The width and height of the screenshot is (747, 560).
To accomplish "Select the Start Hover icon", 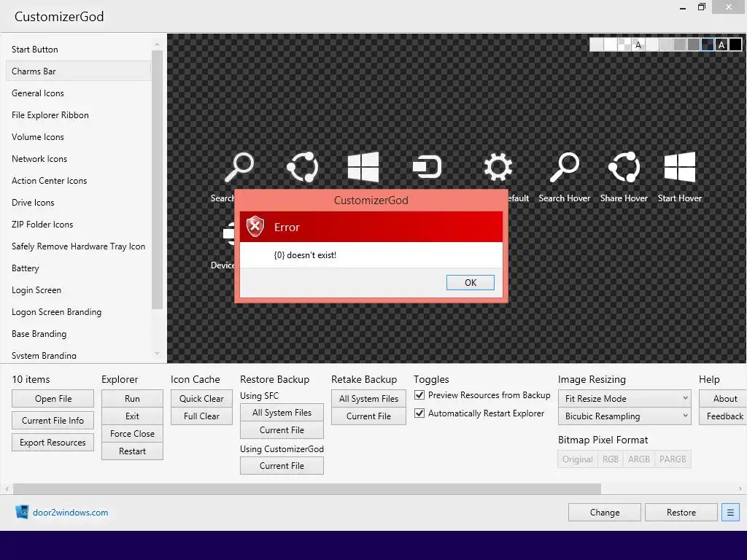I will pyautogui.click(x=680, y=167).
